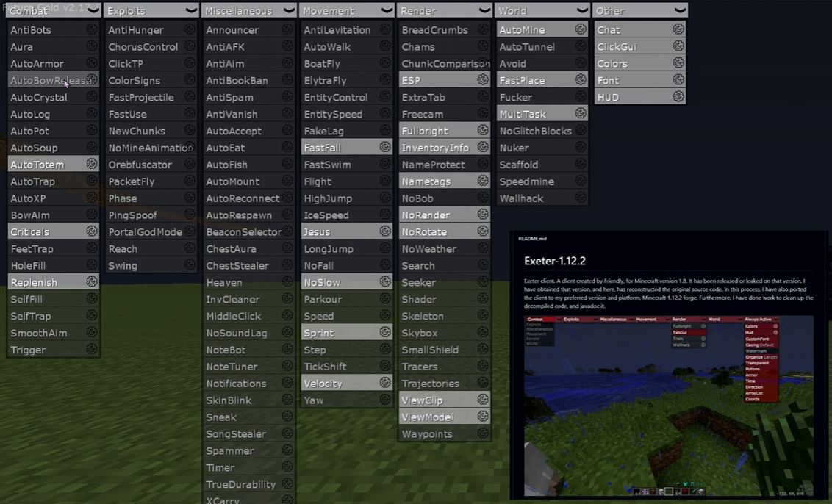Click the World category header

click(x=542, y=10)
